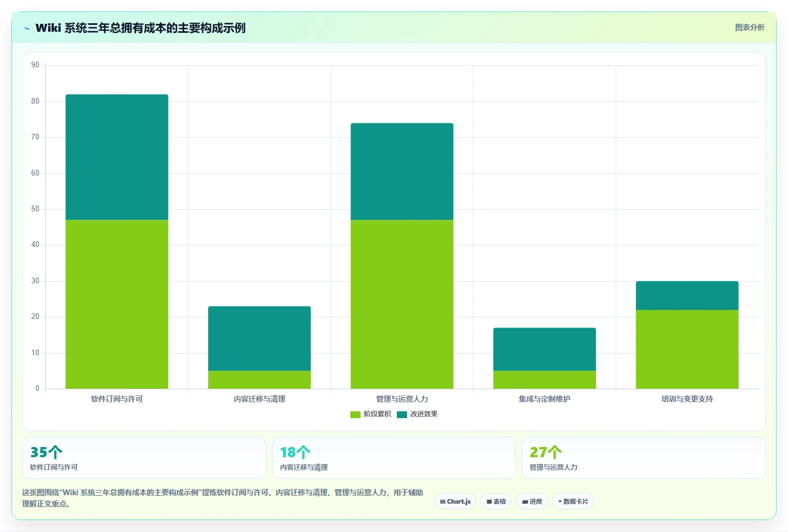
Task: Click the 培训与变更支持 axis label
Action: point(687,399)
